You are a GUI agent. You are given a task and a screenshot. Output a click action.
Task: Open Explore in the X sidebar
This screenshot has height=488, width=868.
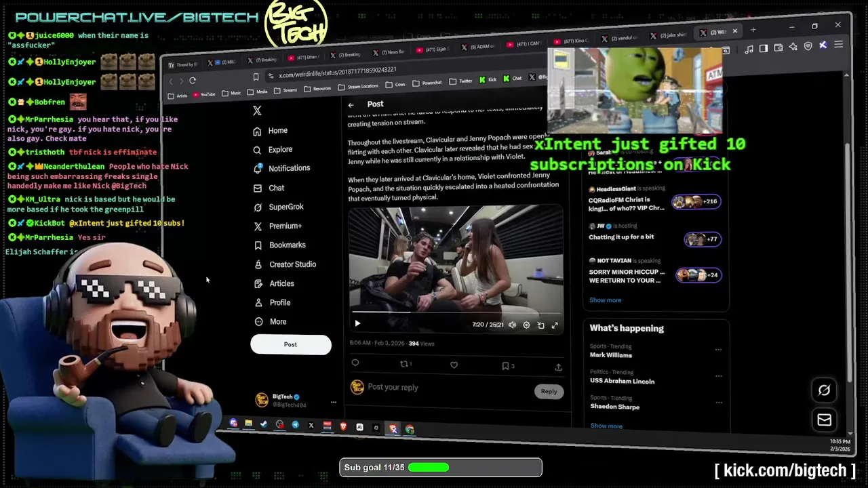(x=273, y=150)
